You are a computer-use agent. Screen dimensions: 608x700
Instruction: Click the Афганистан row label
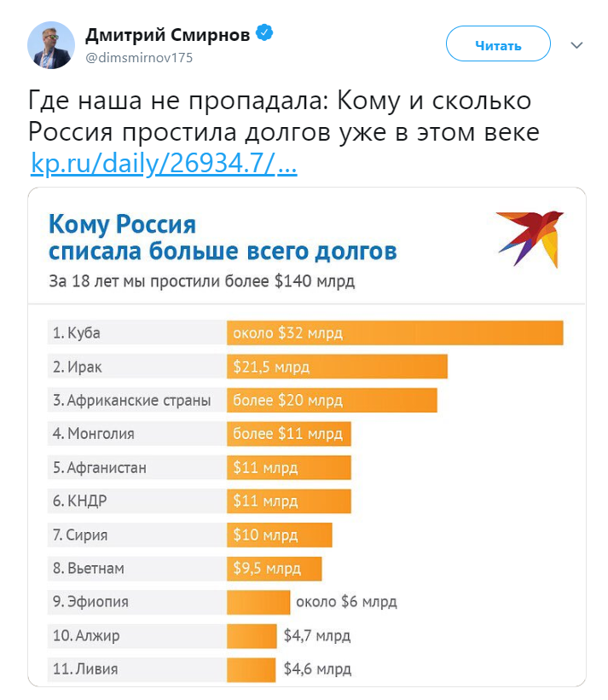pos(100,467)
